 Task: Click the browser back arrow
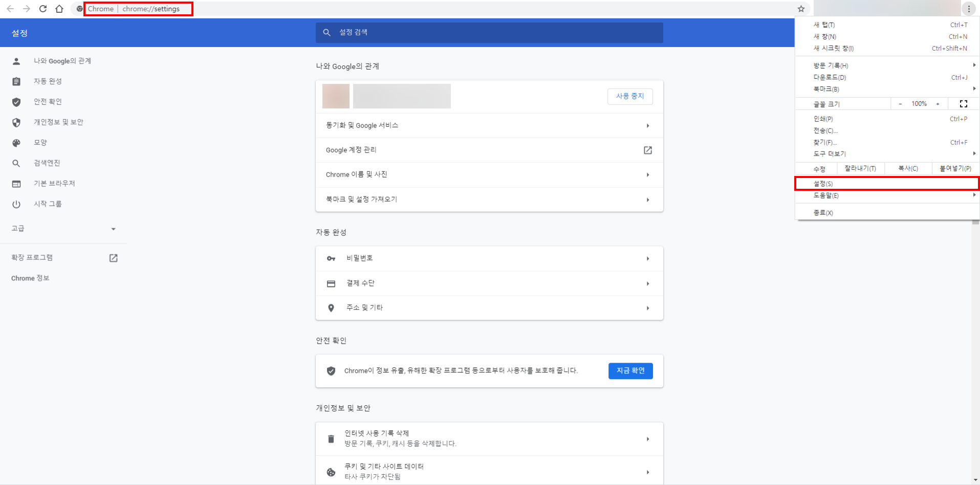pos(10,9)
